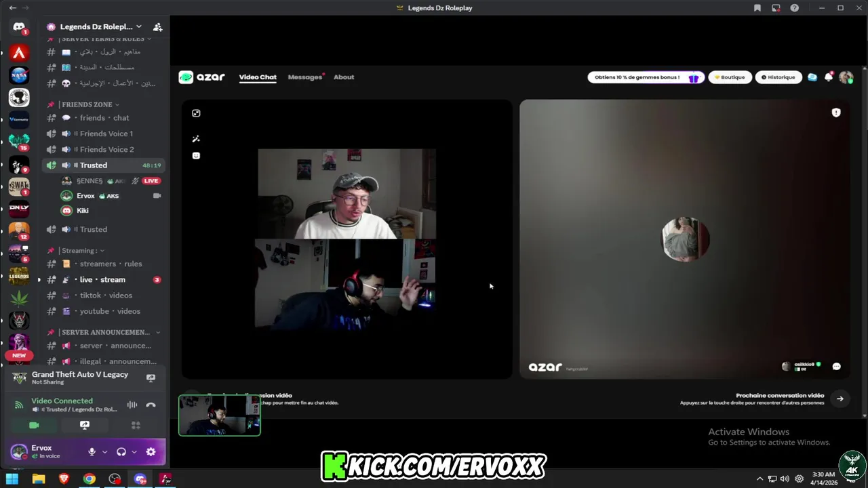
Task: Show hidden system tray icons chevron
Action: click(759, 479)
